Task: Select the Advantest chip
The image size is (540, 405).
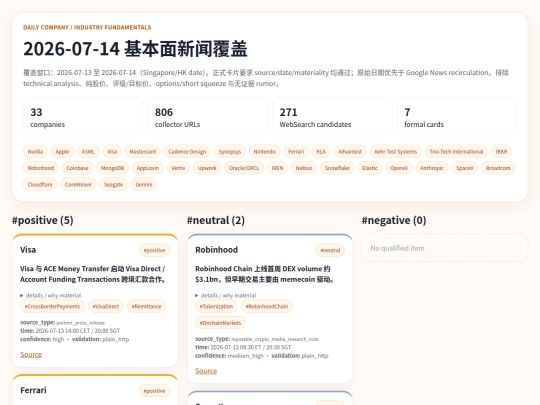Action: pyautogui.click(x=350, y=152)
